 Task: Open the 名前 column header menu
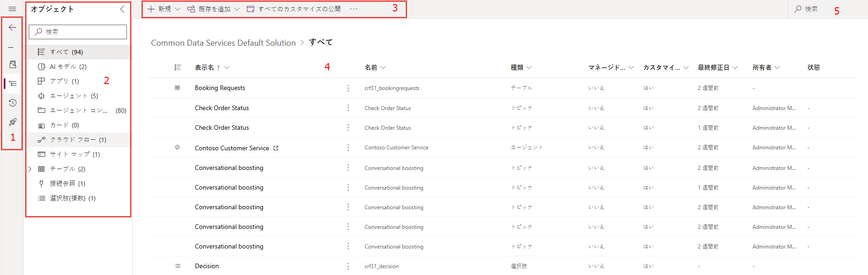click(x=375, y=68)
